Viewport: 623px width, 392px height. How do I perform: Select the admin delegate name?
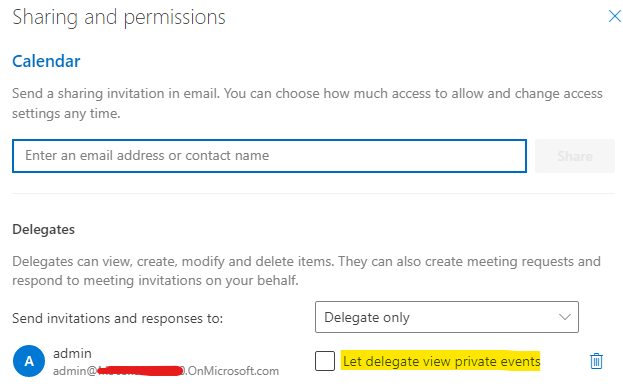pyautogui.click(x=72, y=353)
